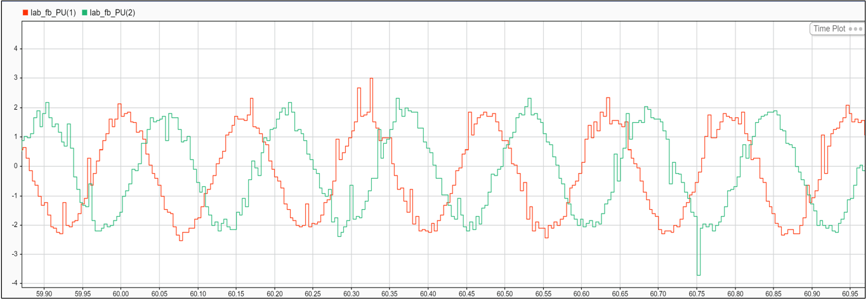868x301 pixels.
Task: Click the red lab_fb_PU(1) legend swatch
Action: [25, 13]
